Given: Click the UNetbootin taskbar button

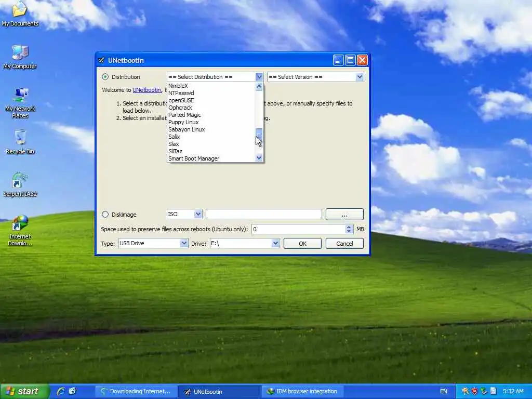Looking at the screenshot, I should 220,392.
